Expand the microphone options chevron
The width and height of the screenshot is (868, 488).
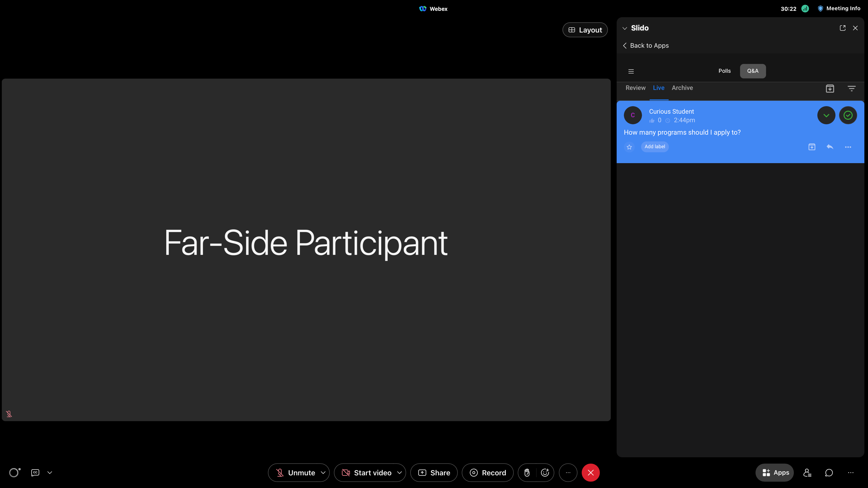tap(323, 472)
